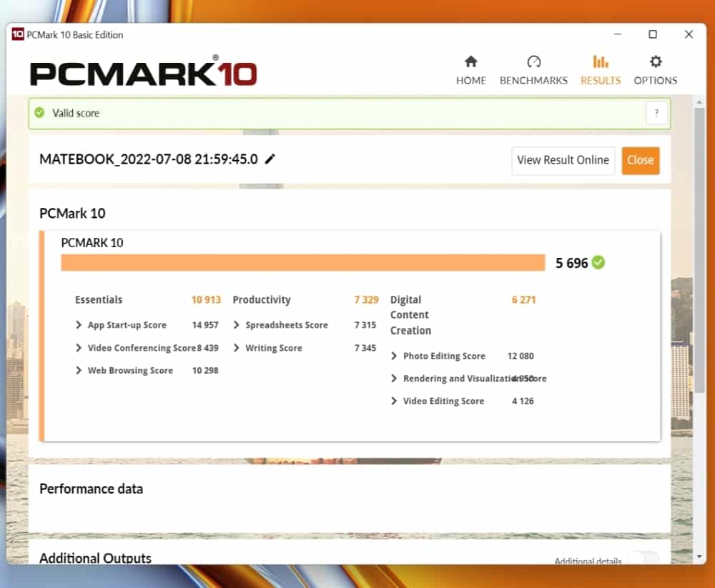
Task: Toggle the Additional details switch
Action: tap(642, 559)
